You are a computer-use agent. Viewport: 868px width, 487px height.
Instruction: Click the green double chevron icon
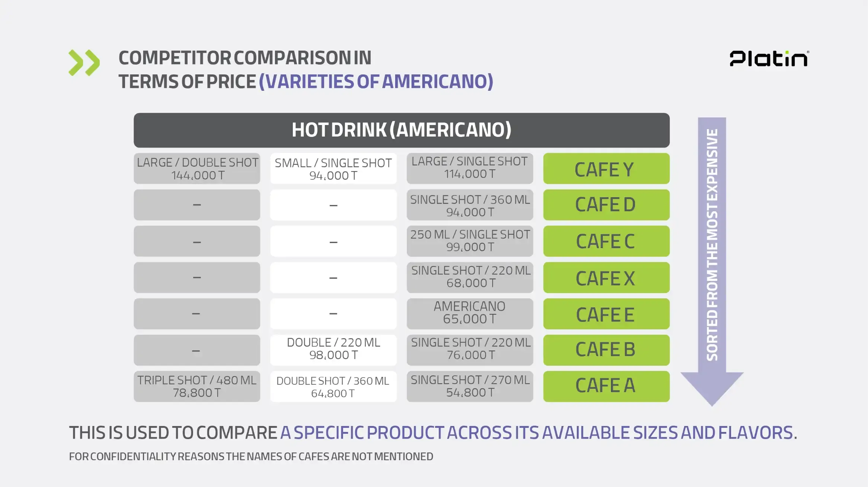pyautogui.click(x=84, y=63)
